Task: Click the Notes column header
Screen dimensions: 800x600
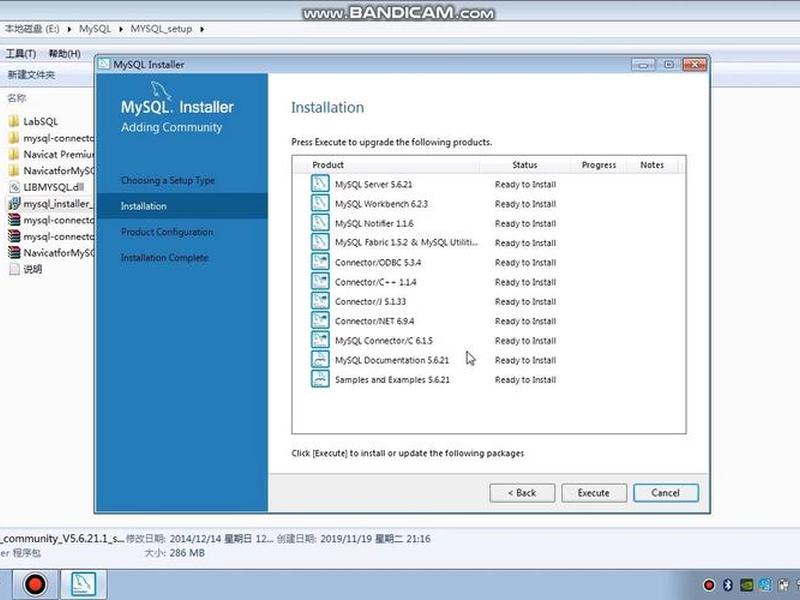Action: tap(652, 165)
